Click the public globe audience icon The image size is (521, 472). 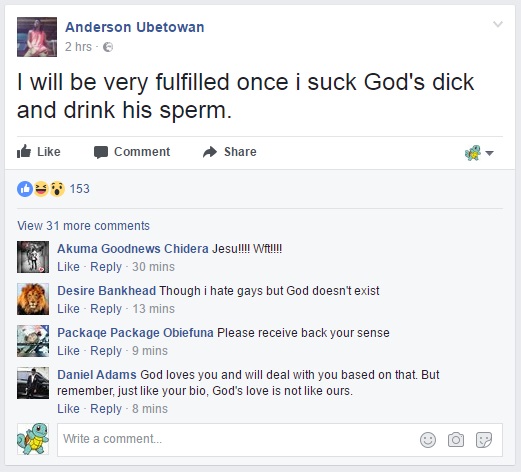[108, 47]
